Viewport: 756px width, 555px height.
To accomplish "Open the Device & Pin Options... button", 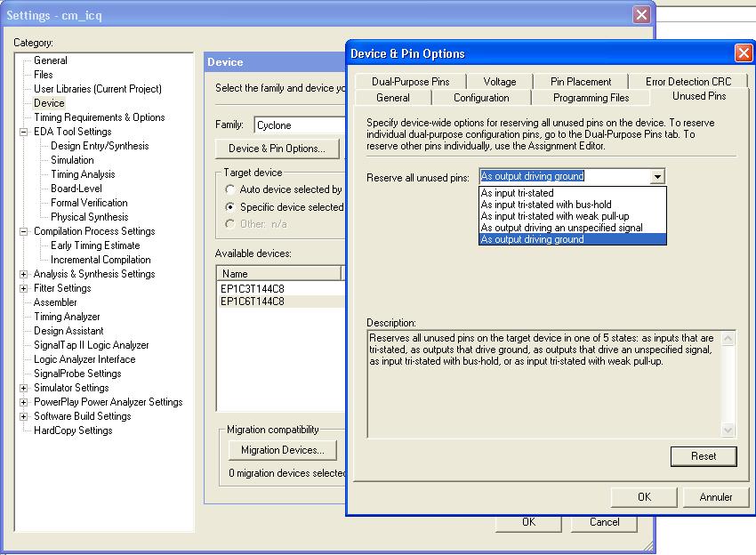I will pyautogui.click(x=277, y=149).
